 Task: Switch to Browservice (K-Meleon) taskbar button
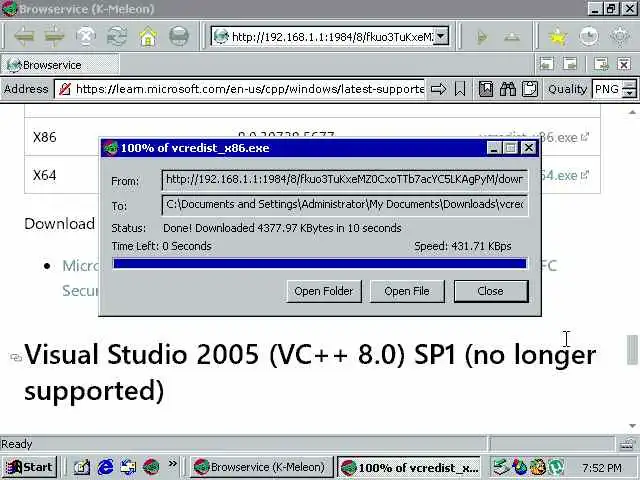(261, 467)
